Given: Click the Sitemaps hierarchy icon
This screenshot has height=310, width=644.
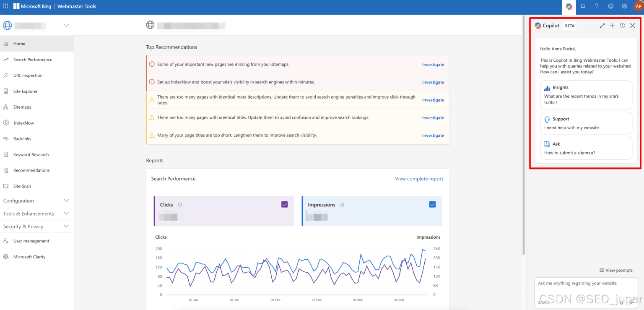Looking at the screenshot, I should coord(6,107).
